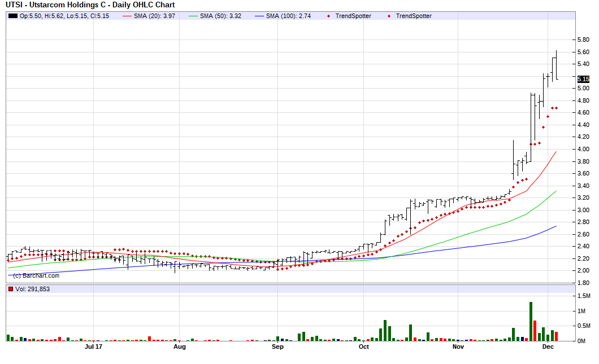
Task: Click the 1.5M volume axis label
Action: [x=584, y=296]
